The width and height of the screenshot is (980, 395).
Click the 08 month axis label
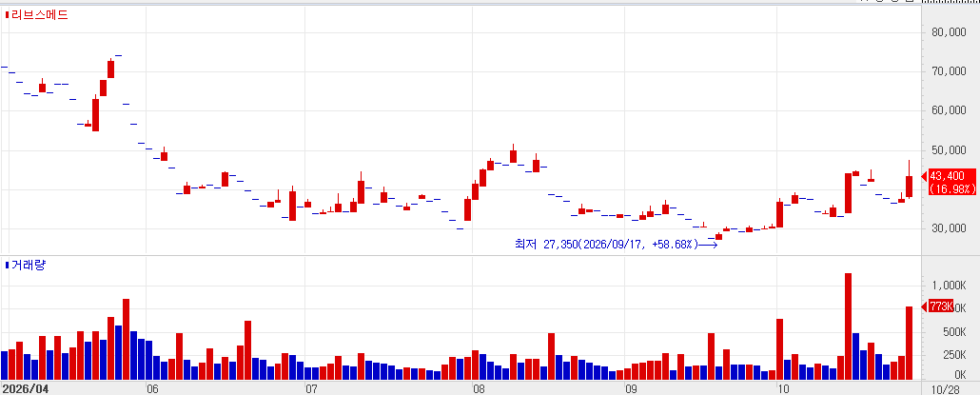[479, 388]
